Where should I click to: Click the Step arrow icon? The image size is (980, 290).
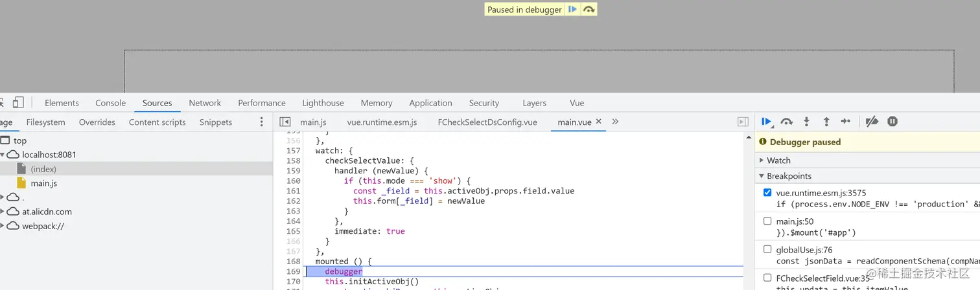846,122
